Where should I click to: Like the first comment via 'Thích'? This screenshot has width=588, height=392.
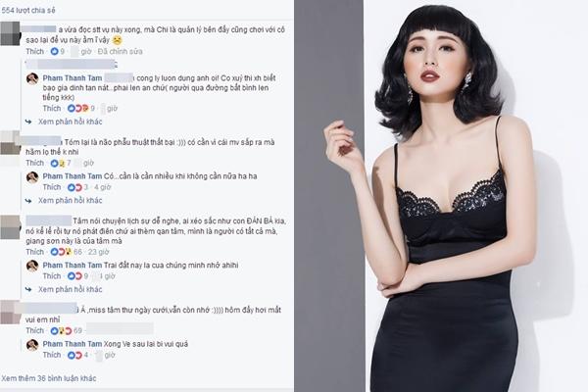point(35,51)
